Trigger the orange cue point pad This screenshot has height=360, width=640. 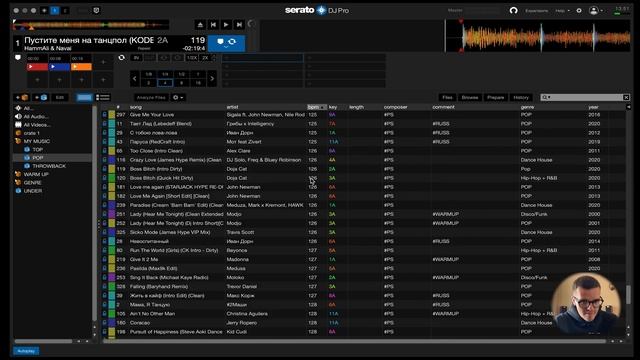pos(81,67)
